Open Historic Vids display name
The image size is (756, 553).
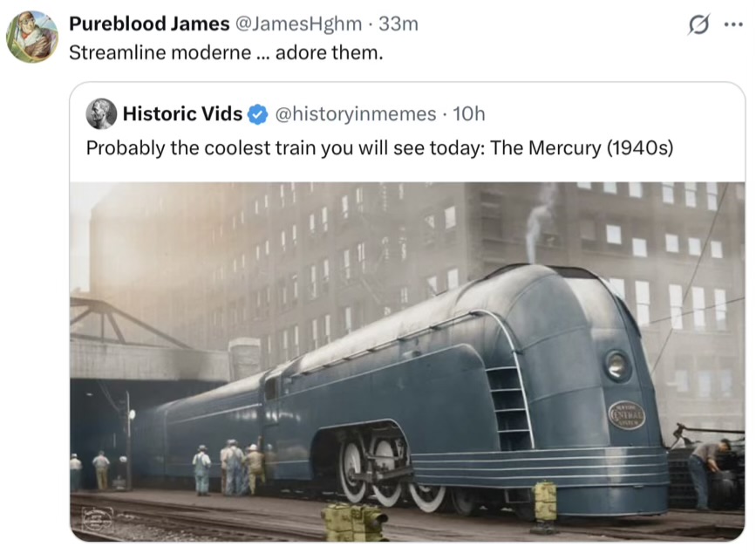tap(182, 113)
